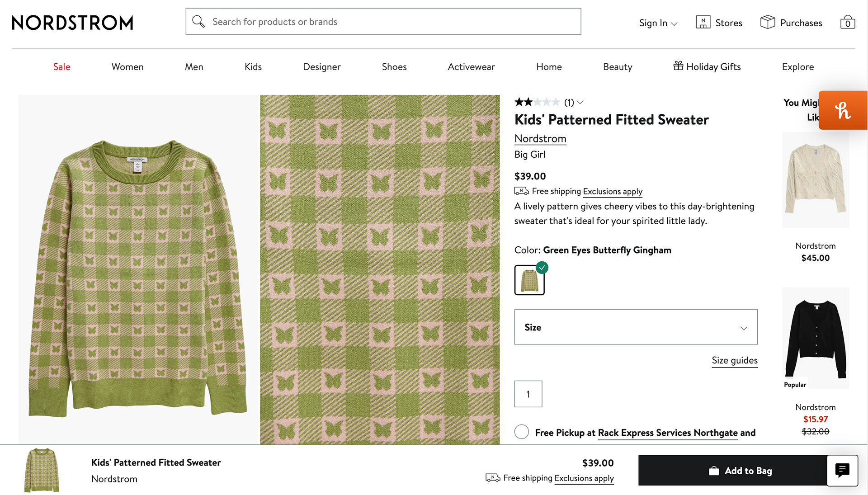Click the product search field
The width and height of the screenshot is (868, 495).
pyautogui.click(x=389, y=22)
